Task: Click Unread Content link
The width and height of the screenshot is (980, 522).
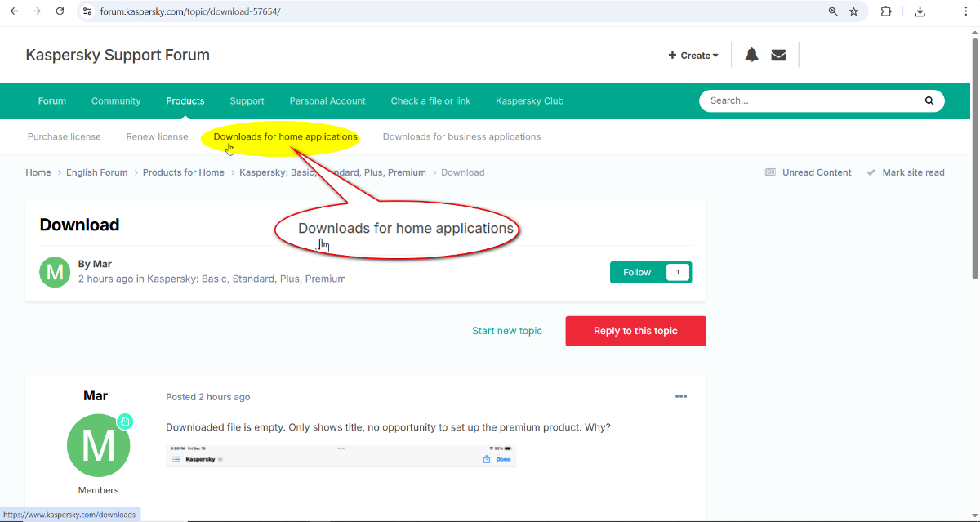Action: 817,172
